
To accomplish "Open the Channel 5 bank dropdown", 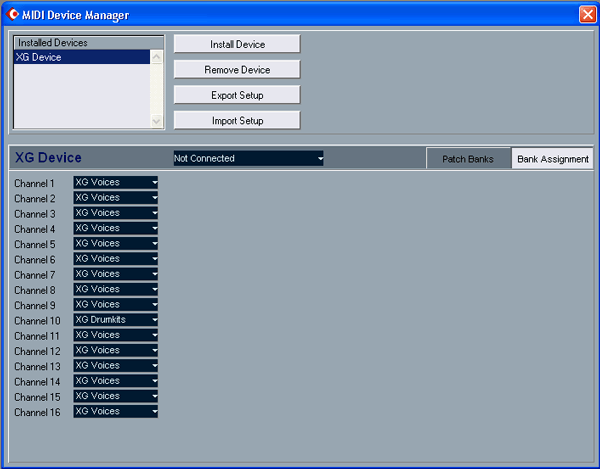I will (116, 244).
